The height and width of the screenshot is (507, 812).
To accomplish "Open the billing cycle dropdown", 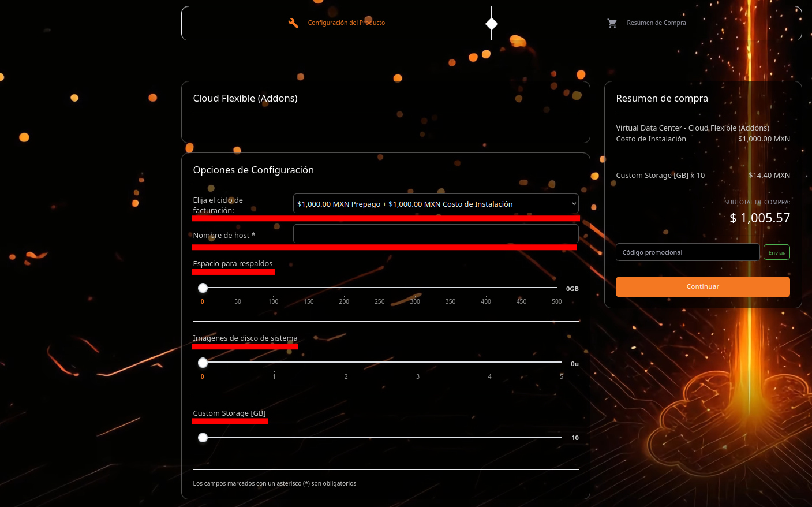I will 435,204.
